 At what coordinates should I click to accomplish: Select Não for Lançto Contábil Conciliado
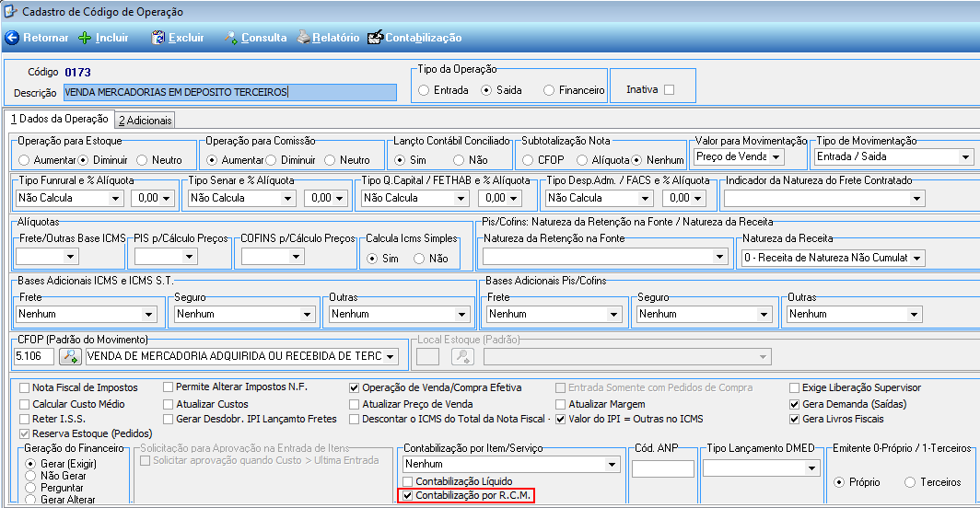click(459, 160)
